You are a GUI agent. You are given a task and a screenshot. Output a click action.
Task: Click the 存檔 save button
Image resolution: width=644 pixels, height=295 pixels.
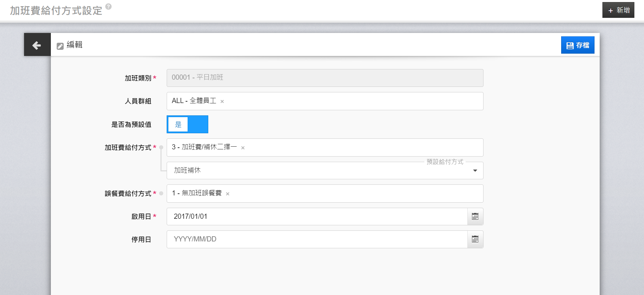point(577,45)
